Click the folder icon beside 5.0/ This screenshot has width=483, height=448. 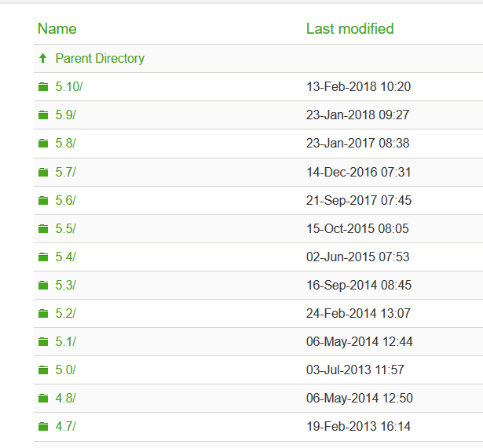click(43, 370)
